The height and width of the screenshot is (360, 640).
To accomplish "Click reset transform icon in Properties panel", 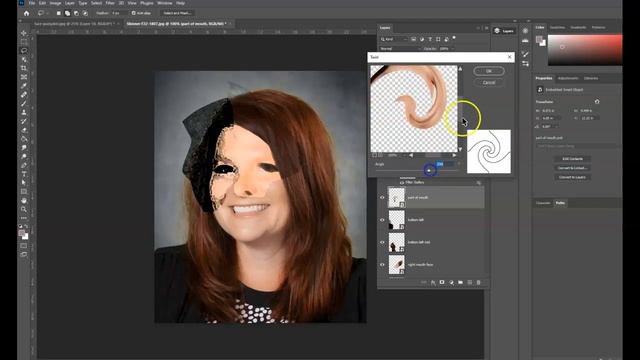I will click(x=597, y=102).
